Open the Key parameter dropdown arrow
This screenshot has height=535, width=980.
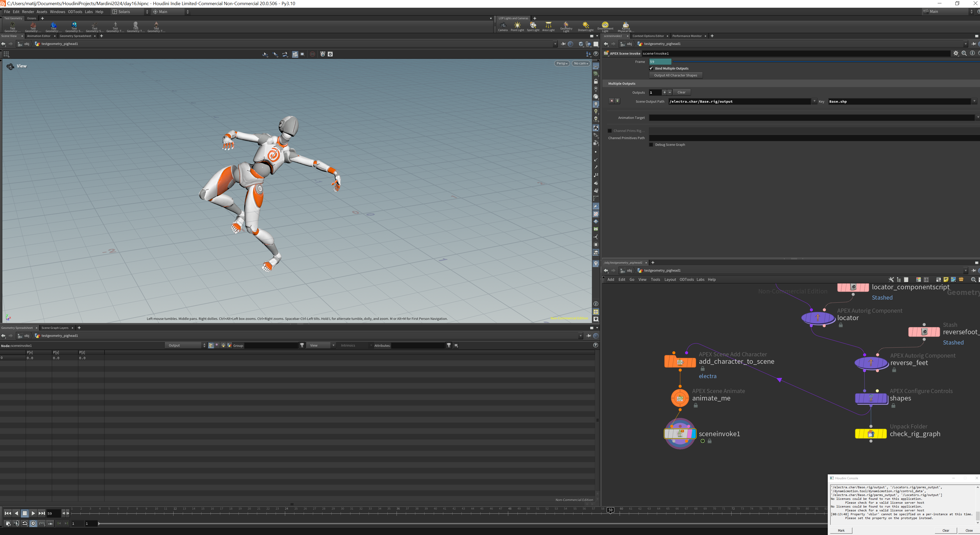974,102
